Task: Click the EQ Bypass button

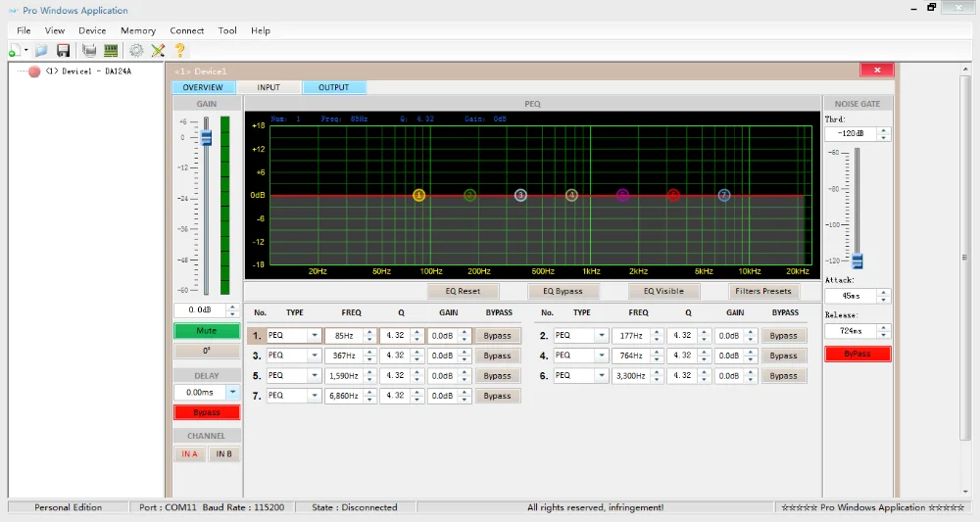Action: (x=563, y=291)
